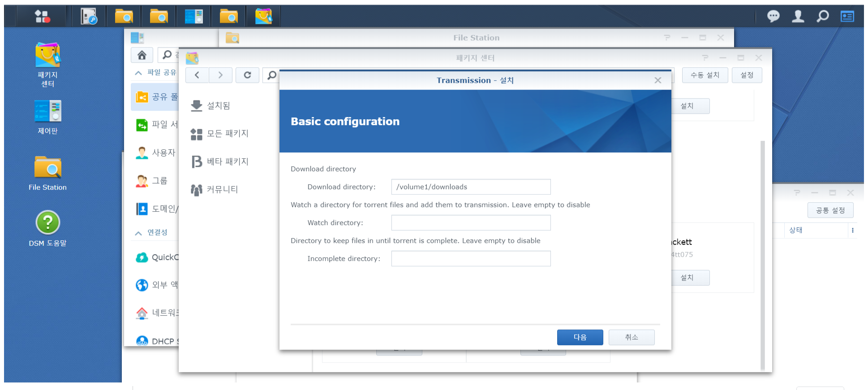Open 패키지 센터 desktop shortcut
This screenshot has height=390, width=868.
48,65
